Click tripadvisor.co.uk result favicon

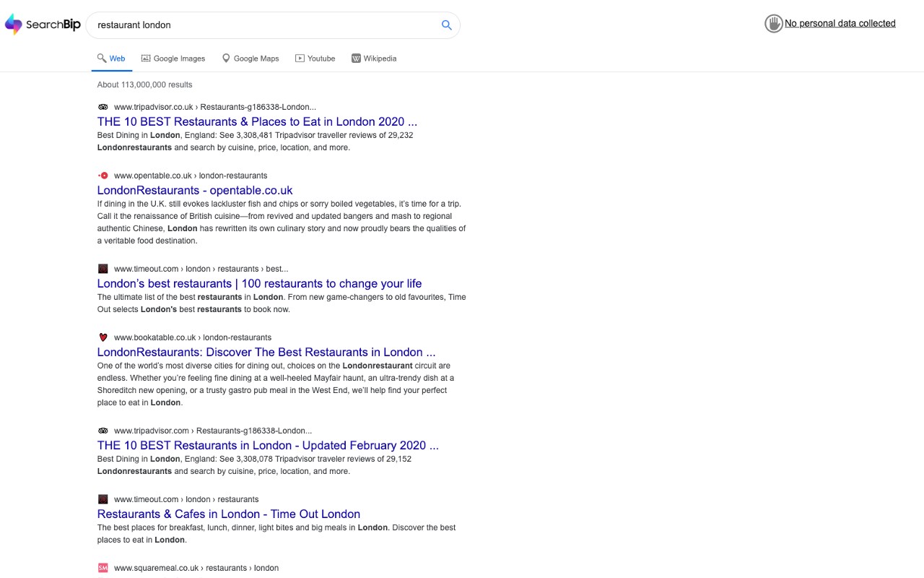click(103, 107)
